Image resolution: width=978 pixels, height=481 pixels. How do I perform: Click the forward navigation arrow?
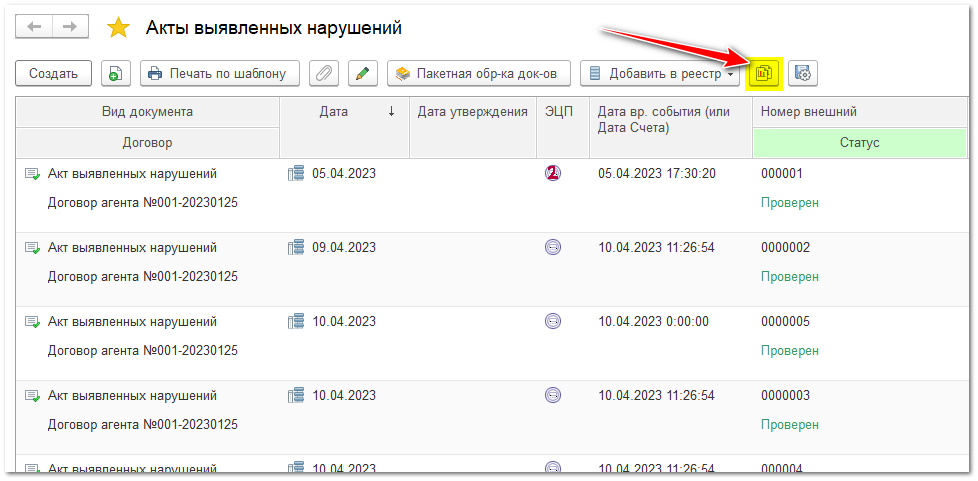tap(70, 27)
